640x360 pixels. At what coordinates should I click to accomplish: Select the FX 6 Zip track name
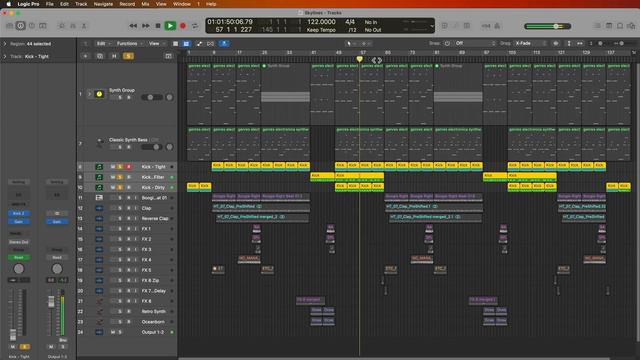150,280
